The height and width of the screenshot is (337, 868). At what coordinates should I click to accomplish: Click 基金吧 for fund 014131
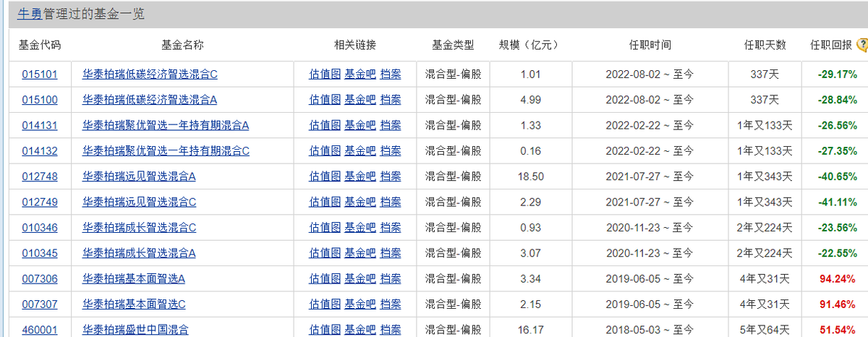tap(360, 125)
